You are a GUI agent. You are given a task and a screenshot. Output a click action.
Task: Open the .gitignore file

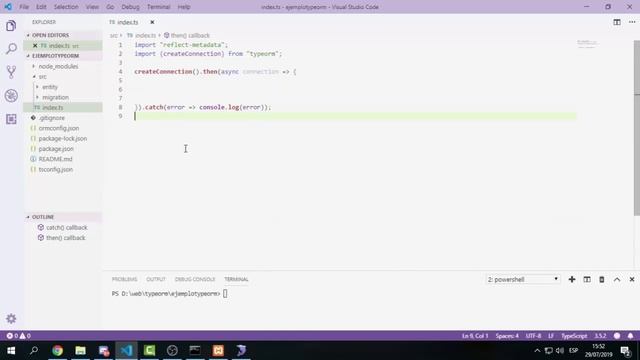52,118
